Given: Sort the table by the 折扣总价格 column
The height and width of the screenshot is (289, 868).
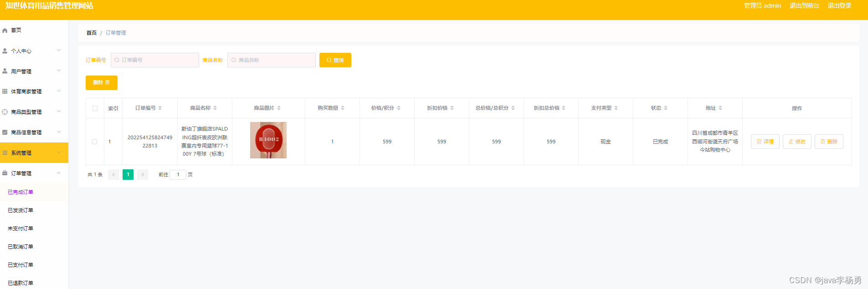Looking at the screenshot, I should pyautogui.click(x=564, y=108).
